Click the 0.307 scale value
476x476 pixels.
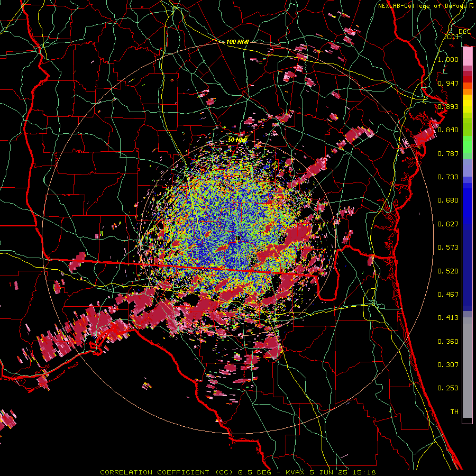[x=448, y=364]
